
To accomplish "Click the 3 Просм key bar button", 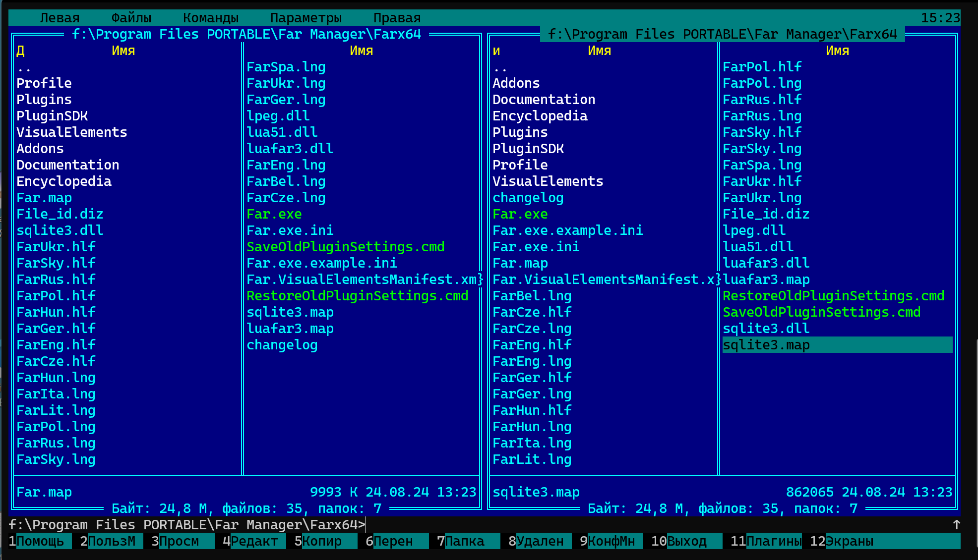I will tap(183, 541).
